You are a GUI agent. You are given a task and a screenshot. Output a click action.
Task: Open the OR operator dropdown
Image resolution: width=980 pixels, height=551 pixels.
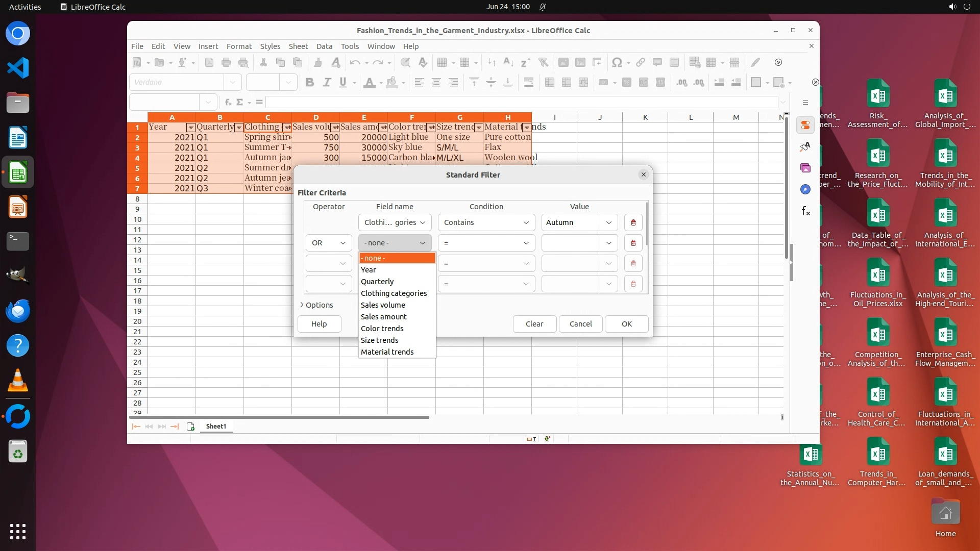point(329,243)
